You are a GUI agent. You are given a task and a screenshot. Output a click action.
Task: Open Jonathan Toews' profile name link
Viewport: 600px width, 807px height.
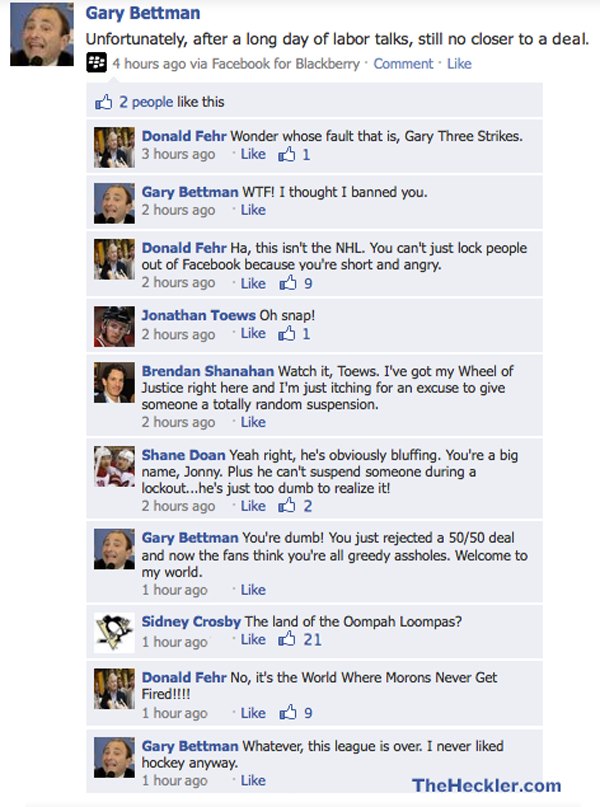(199, 315)
